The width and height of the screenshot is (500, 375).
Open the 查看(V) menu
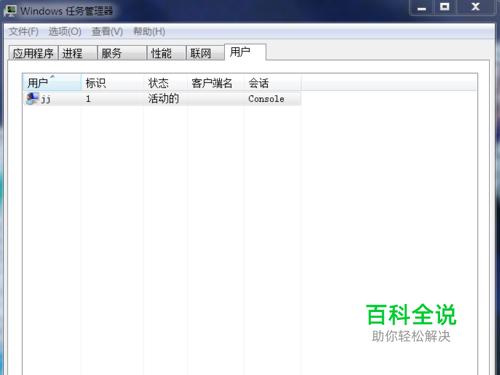click(x=107, y=32)
